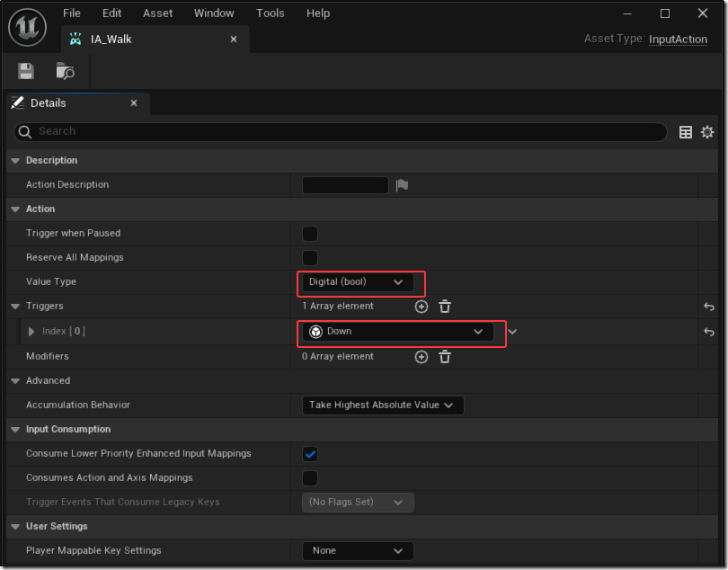Select the Details tab
Image resolution: width=728 pixels, height=570 pixels.
pyautogui.click(x=78, y=103)
